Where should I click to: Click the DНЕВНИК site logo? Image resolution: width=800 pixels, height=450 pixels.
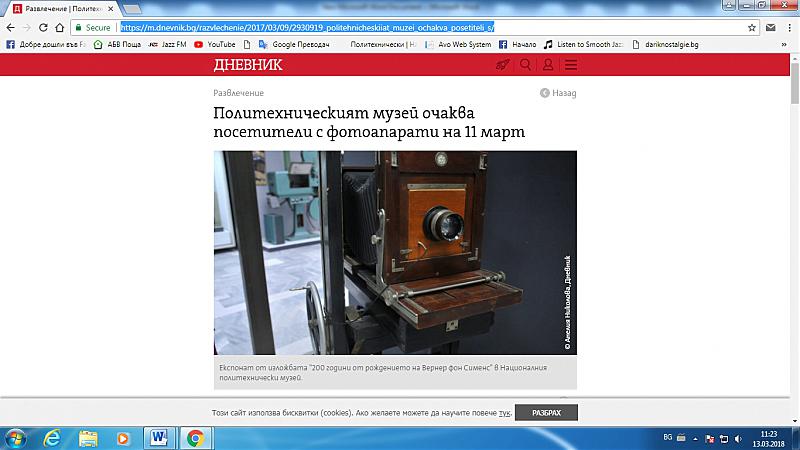[x=248, y=65]
